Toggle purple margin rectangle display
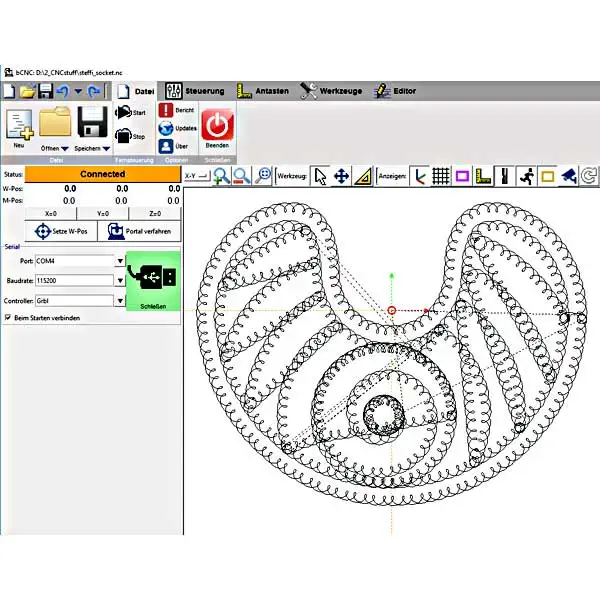The image size is (600, 600). click(x=462, y=176)
